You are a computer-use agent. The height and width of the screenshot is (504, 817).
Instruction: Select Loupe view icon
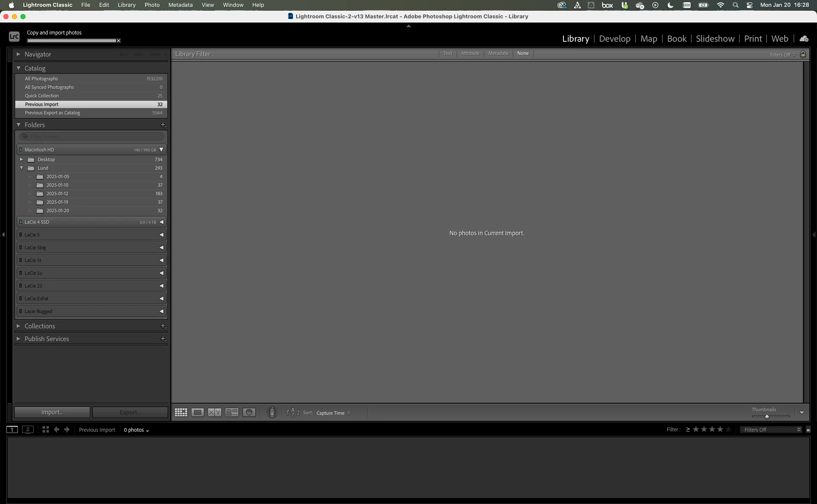click(x=197, y=413)
